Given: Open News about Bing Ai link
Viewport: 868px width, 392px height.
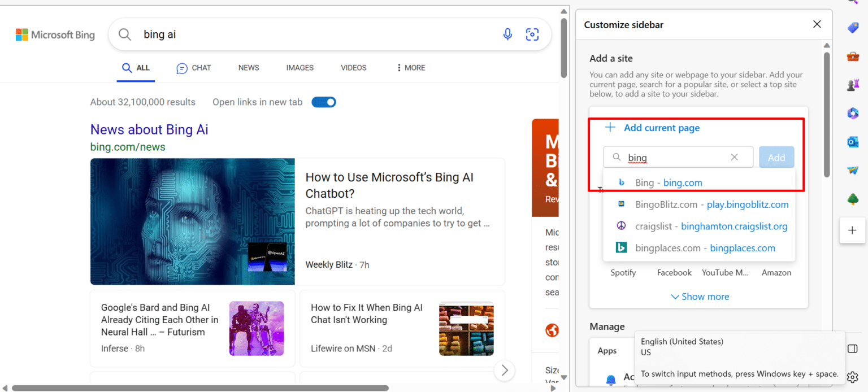Looking at the screenshot, I should 149,129.
